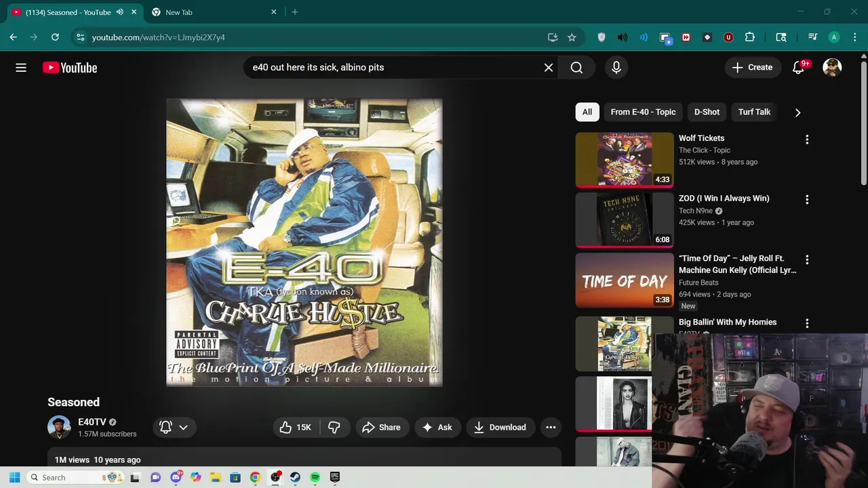Open the Windows Start menu
868x488 pixels.
click(14, 477)
